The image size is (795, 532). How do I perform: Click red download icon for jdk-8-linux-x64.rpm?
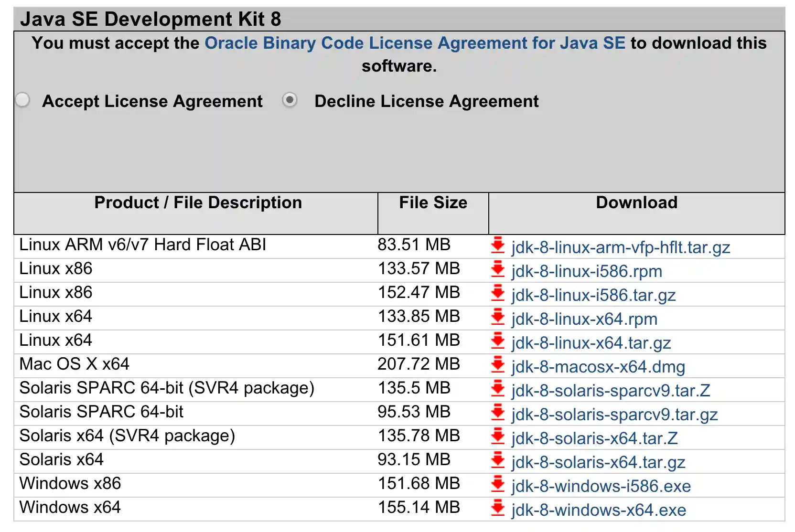pos(497,318)
